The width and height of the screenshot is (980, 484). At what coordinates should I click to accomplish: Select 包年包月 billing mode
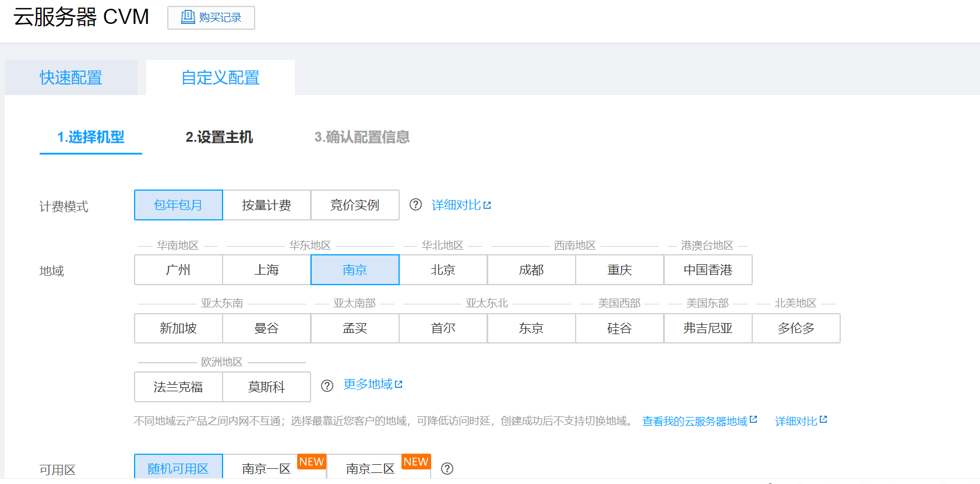tap(178, 205)
